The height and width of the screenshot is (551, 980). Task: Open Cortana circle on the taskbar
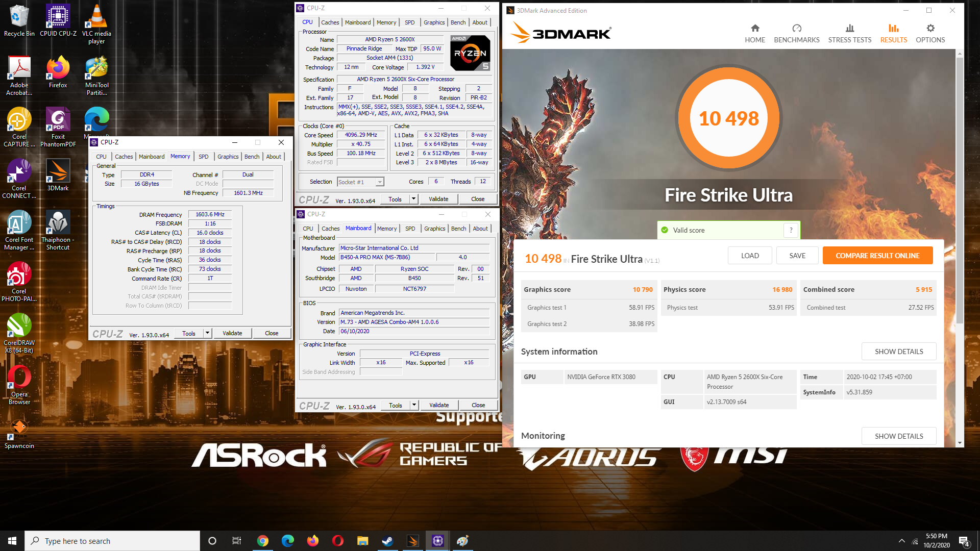212,541
